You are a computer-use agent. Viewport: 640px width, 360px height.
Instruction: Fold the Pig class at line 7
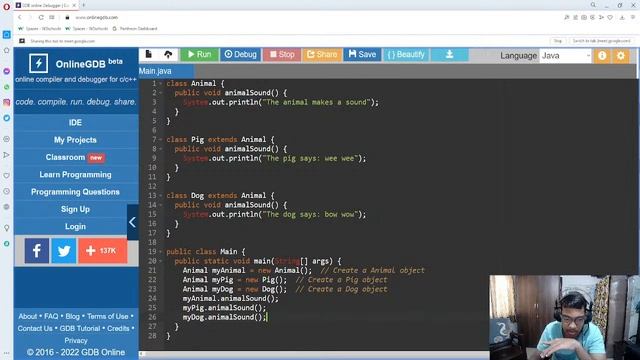160,140
